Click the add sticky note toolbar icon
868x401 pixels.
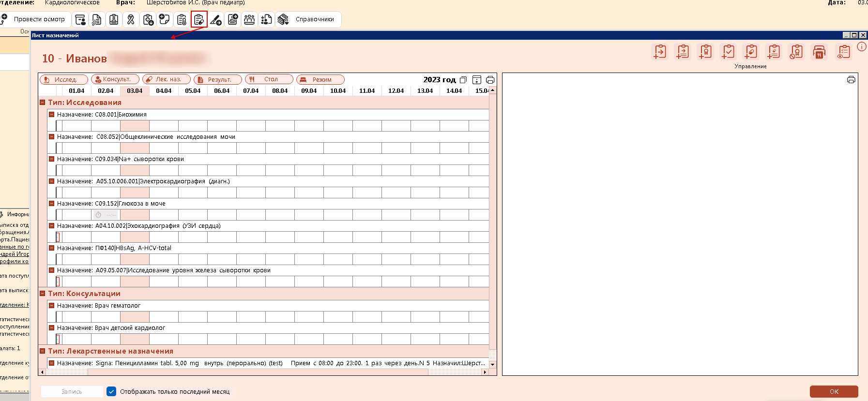165,19
